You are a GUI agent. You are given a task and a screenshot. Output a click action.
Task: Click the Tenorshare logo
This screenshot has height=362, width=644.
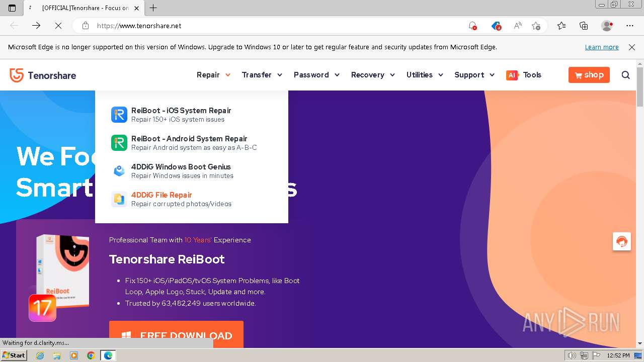coord(43,75)
